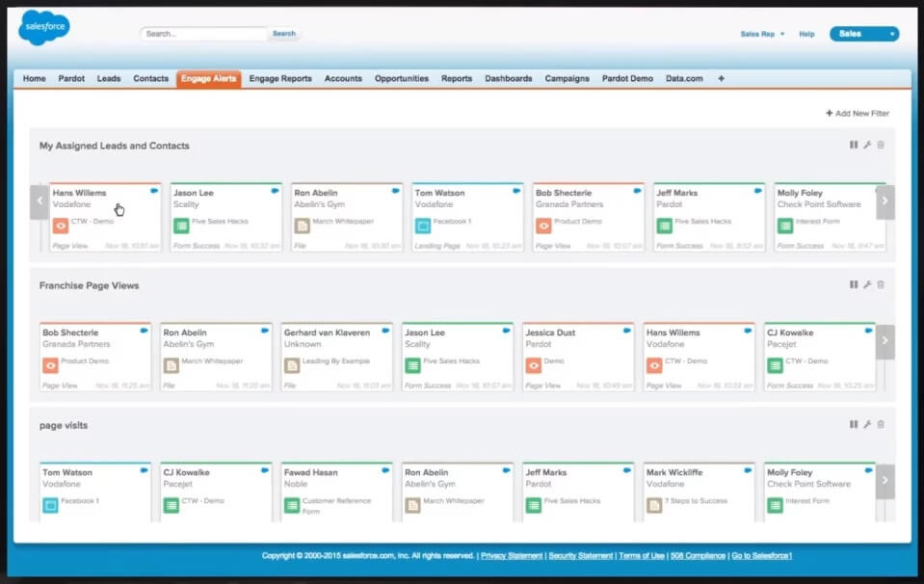This screenshot has width=924, height=584.
Task: Delete the Franchise Page Views feed via trash icon
Action: tap(880, 284)
